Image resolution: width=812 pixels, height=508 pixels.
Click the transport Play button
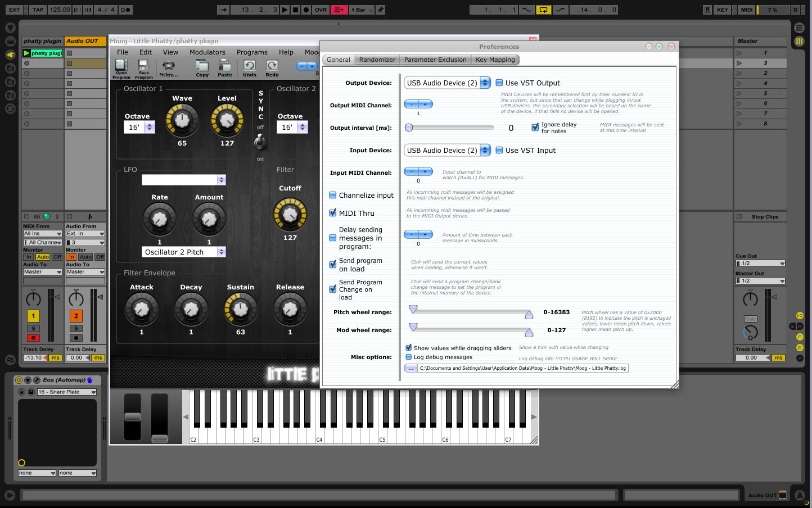click(x=285, y=10)
